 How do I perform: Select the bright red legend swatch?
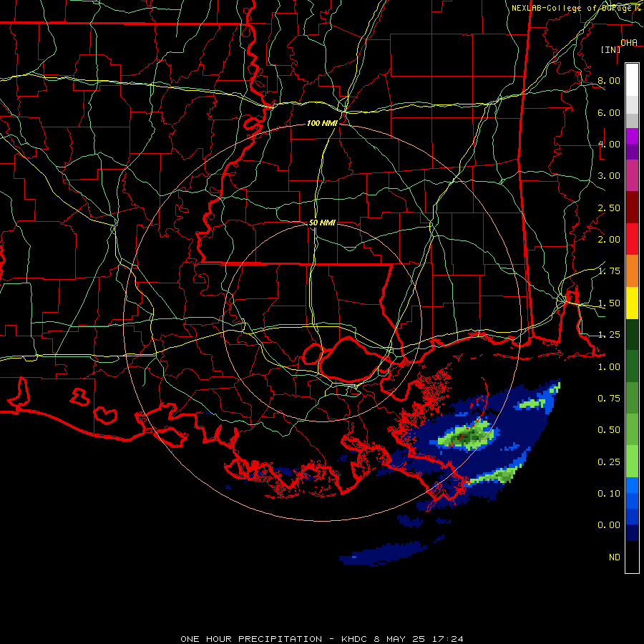(632, 240)
